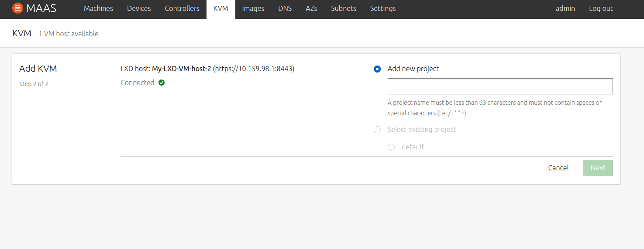Go to the Controllers tab

click(182, 8)
